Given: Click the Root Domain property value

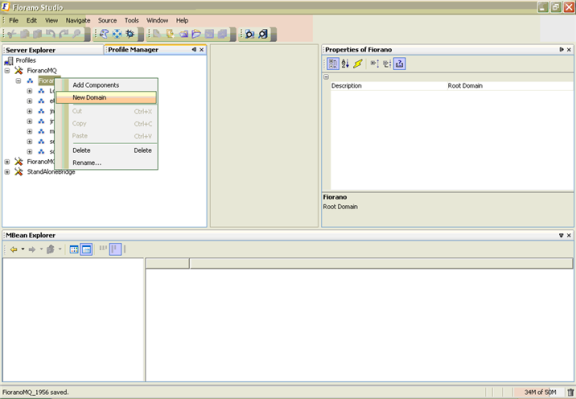Looking at the screenshot, I should 465,86.
